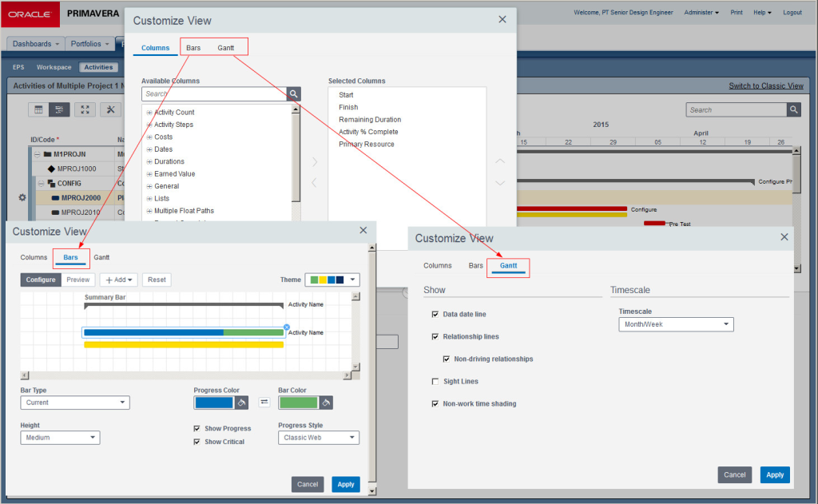Viewport: 818px width, 504px height.
Task: Click the Available Columns search field
Action: 214,94
